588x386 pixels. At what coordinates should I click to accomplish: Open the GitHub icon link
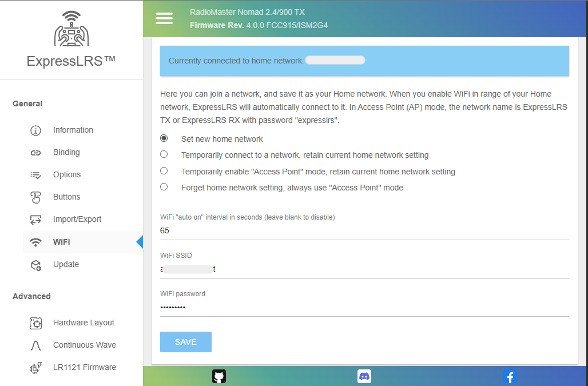tap(219, 376)
